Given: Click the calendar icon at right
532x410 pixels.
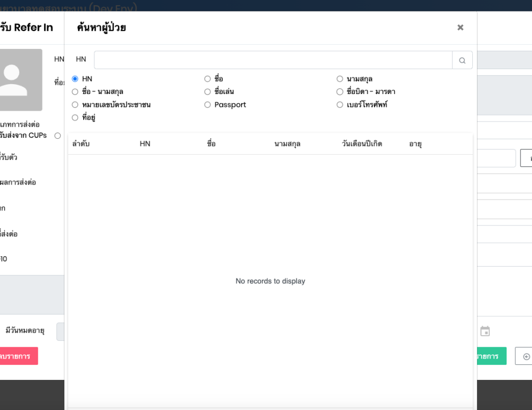Looking at the screenshot, I should tap(485, 331).
